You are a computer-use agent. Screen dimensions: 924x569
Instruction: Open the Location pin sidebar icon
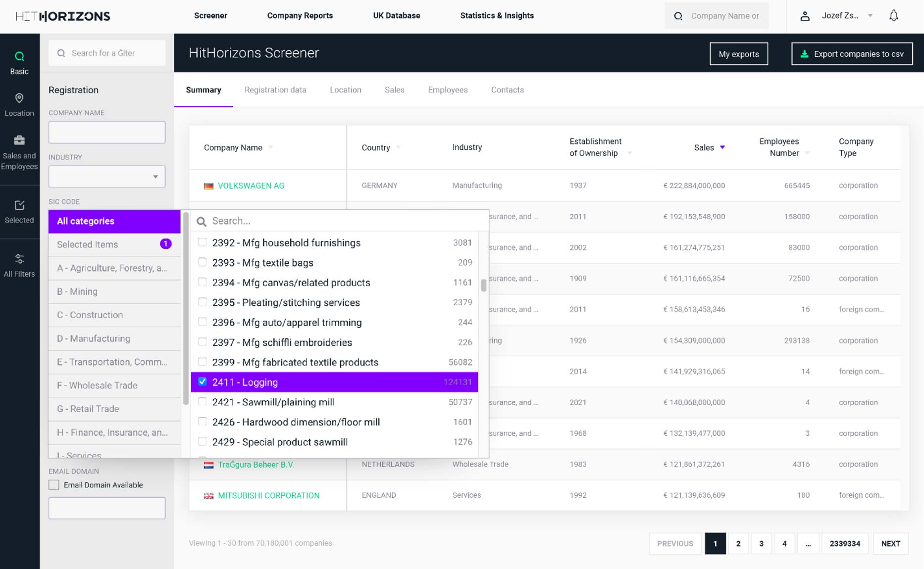click(x=19, y=98)
